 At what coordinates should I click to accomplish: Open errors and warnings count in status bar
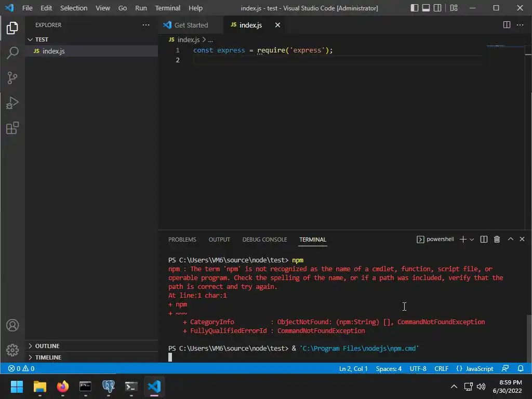(x=21, y=368)
